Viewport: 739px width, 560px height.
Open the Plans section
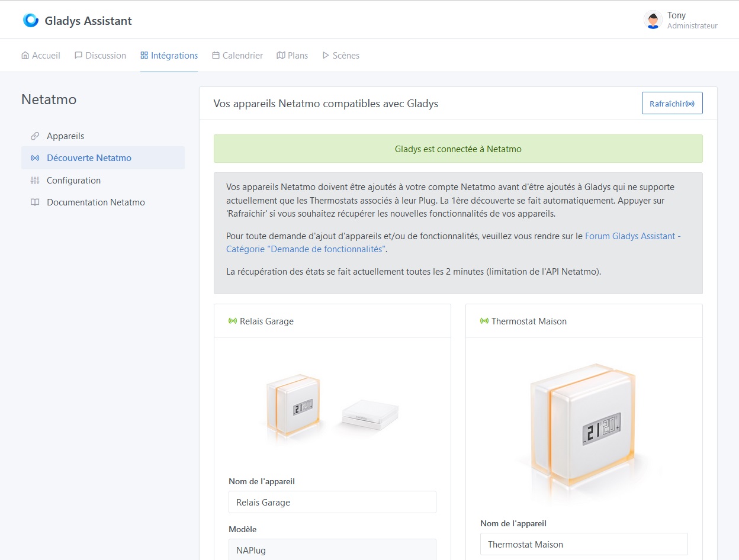pyautogui.click(x=293, y=54)
